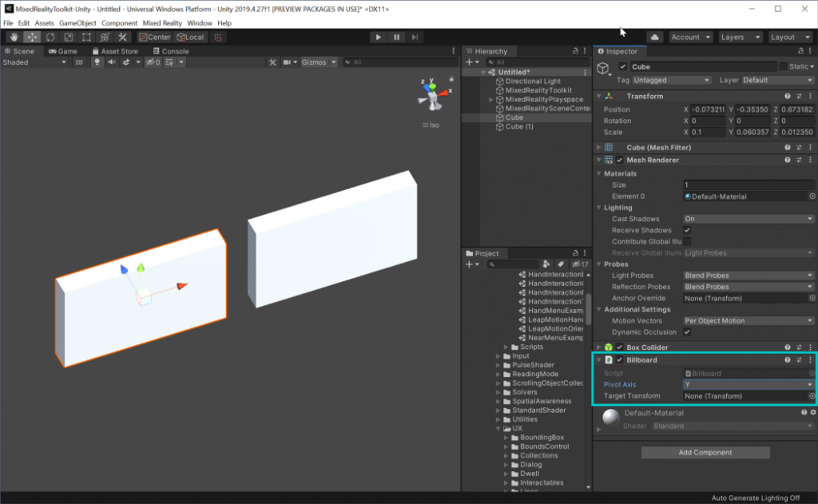Click the Add Component button

(x=704, y=452)
